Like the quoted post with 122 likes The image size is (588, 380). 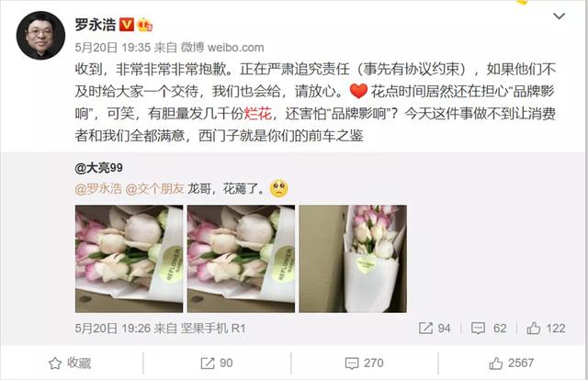point(534,329)
